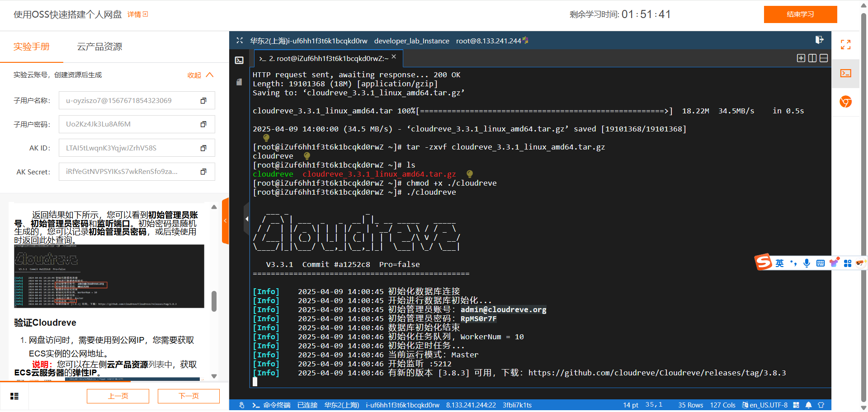The height and width of the screenshot is (412, 868).
Task: Go to next page with 下一页
Action: 189,396
